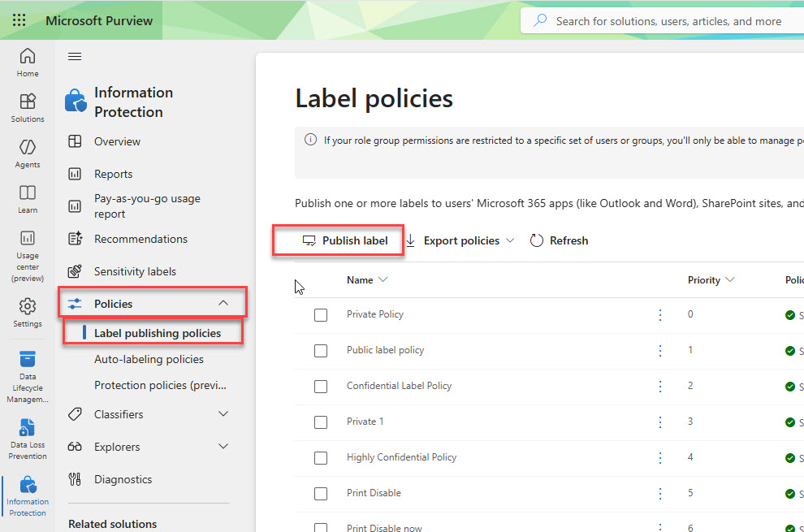Screen dimensions: 804x532
Task: Open Label publishing policies
Action: [158, 333]
